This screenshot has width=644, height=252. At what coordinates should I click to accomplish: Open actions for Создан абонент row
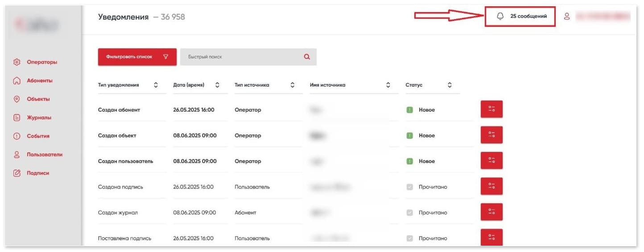491,109
